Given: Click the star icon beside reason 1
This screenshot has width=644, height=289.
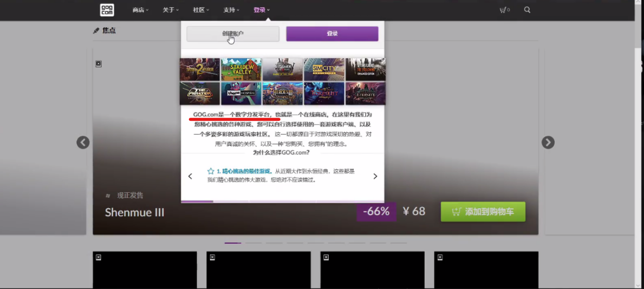Looking at the screenshot, I should coord(211,171).
